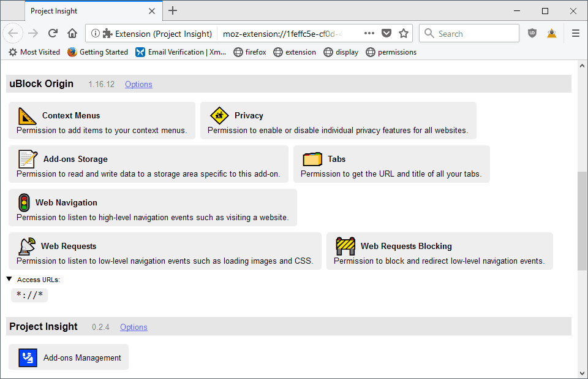Click the Add-ons Management label
This screenshot has width=588, height=379.
(82, 358)
